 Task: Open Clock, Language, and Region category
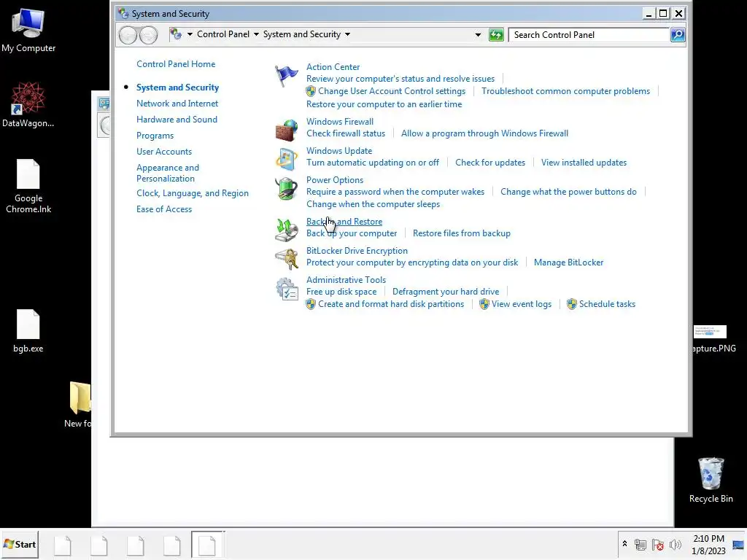point(193,193)
